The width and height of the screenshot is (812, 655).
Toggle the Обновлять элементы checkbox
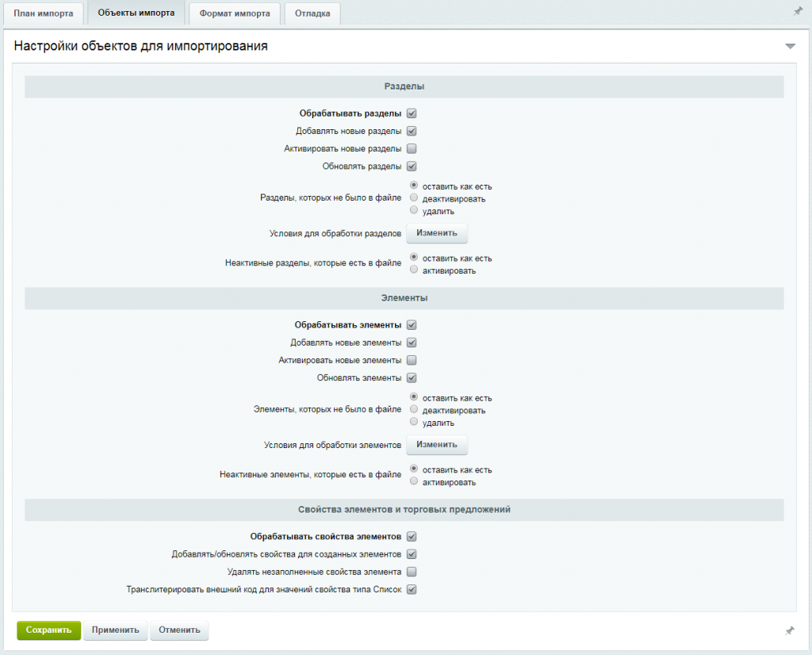(412, 378)
